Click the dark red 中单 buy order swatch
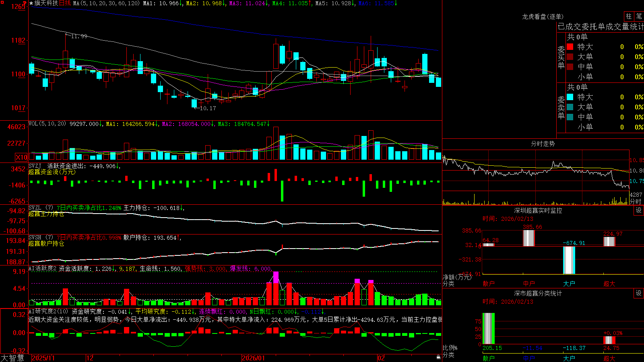Viewport: 644px width, 362px height. (x=570, y=67)
